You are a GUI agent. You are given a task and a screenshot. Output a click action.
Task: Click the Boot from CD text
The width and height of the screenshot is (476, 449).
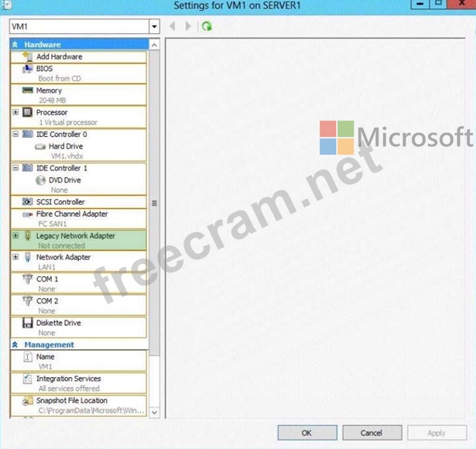pyautogui.click(x=60, y=78)
